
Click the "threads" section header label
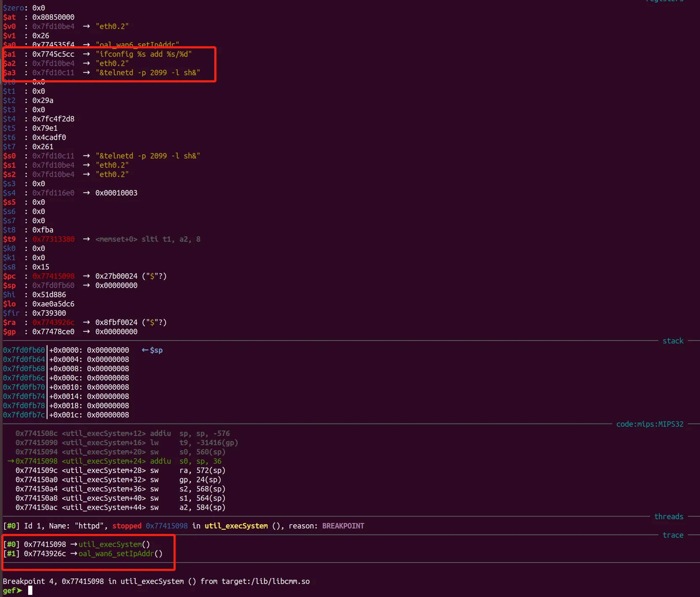coord(668,517)
